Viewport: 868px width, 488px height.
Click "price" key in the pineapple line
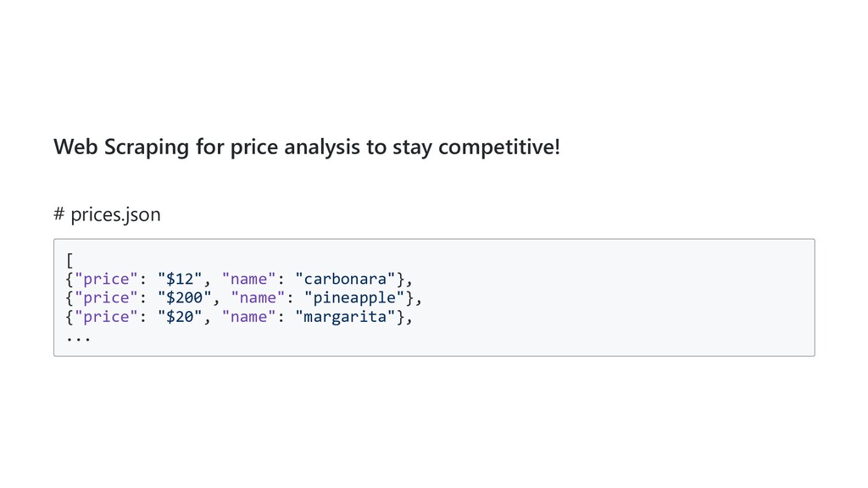106,297
